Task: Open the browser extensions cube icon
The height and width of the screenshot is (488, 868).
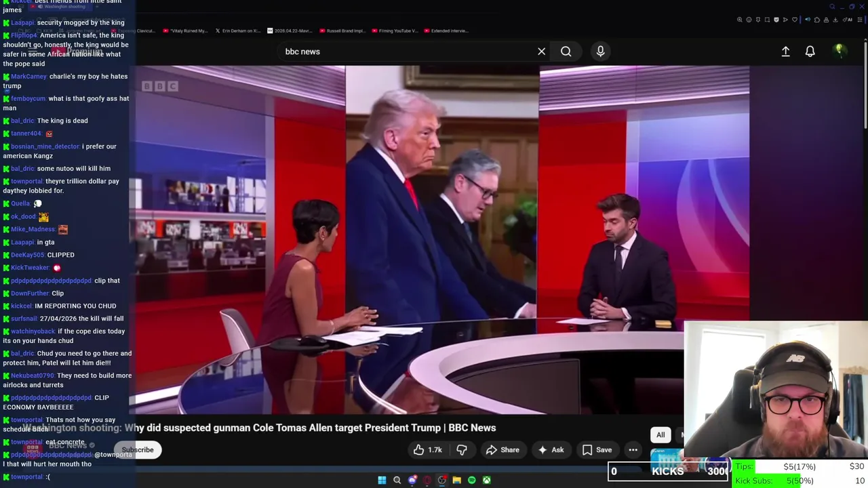Action: [817, 20]
